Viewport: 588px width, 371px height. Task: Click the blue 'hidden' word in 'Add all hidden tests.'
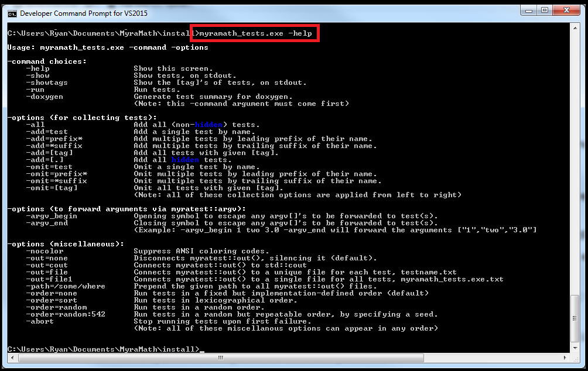(185, 160)
